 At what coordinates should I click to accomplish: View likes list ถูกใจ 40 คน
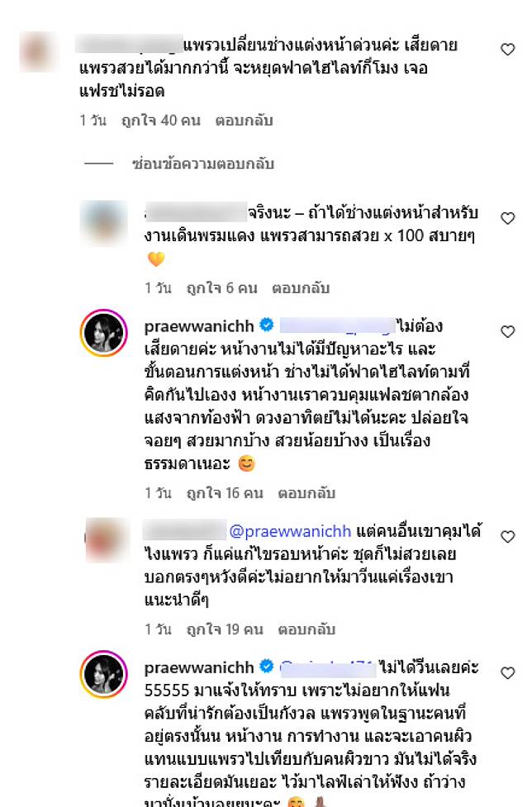(160, 121)
